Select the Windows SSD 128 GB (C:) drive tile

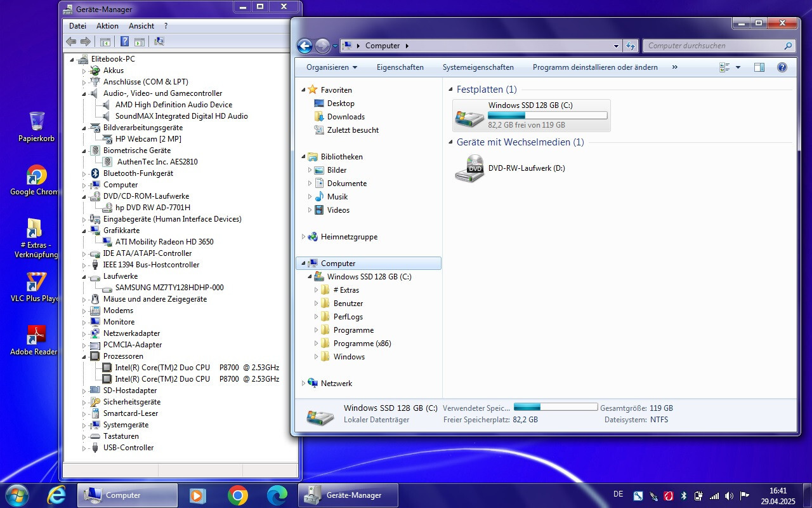click(532, 116)
